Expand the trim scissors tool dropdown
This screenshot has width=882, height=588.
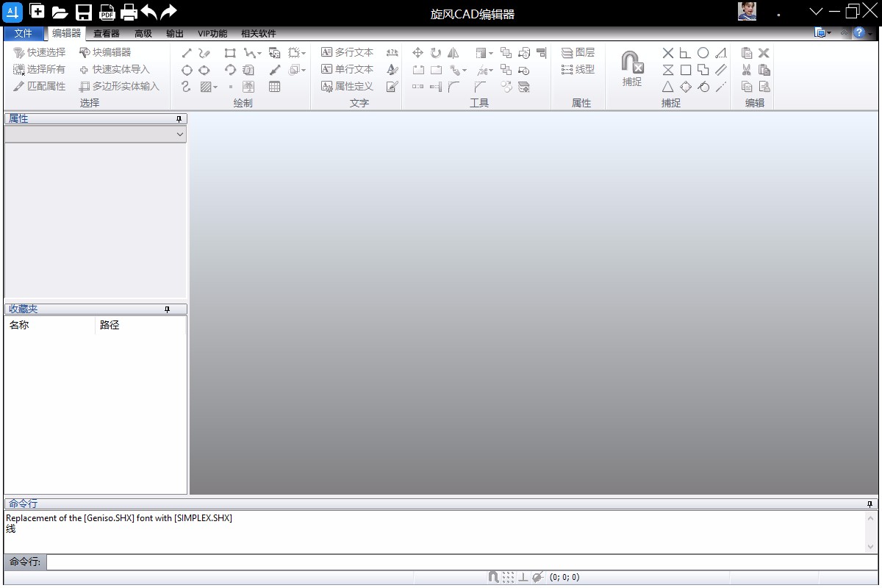pyautogui.click(x=491, y=70)
